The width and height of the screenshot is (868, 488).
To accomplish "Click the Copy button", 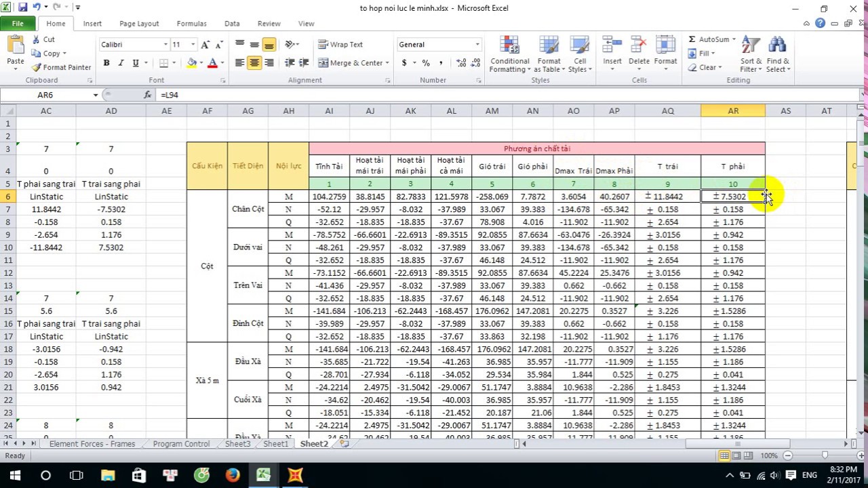I will (48, 54).
